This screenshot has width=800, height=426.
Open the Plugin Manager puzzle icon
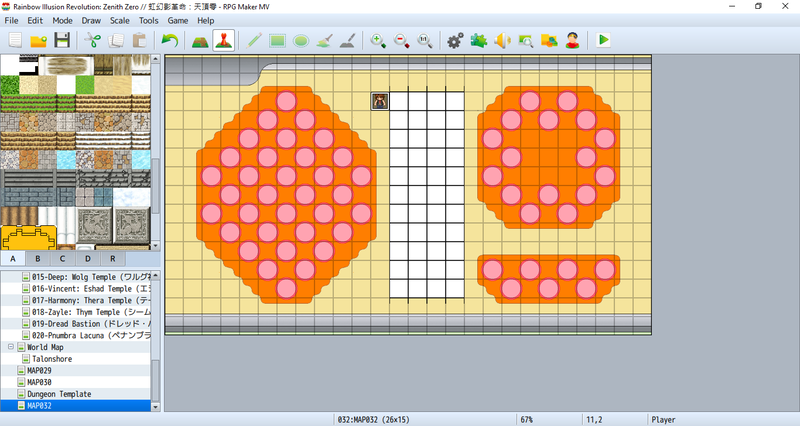[x=479, y=41]
